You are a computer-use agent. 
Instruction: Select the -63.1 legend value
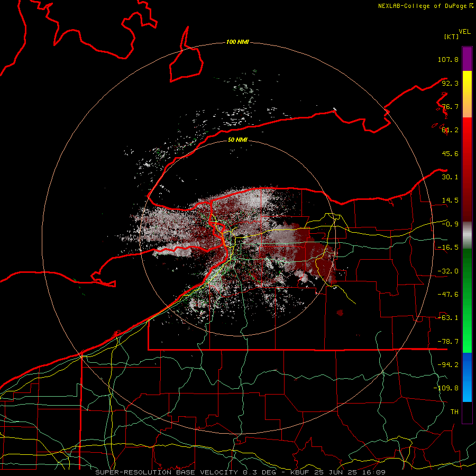click(x=448, y=318)
